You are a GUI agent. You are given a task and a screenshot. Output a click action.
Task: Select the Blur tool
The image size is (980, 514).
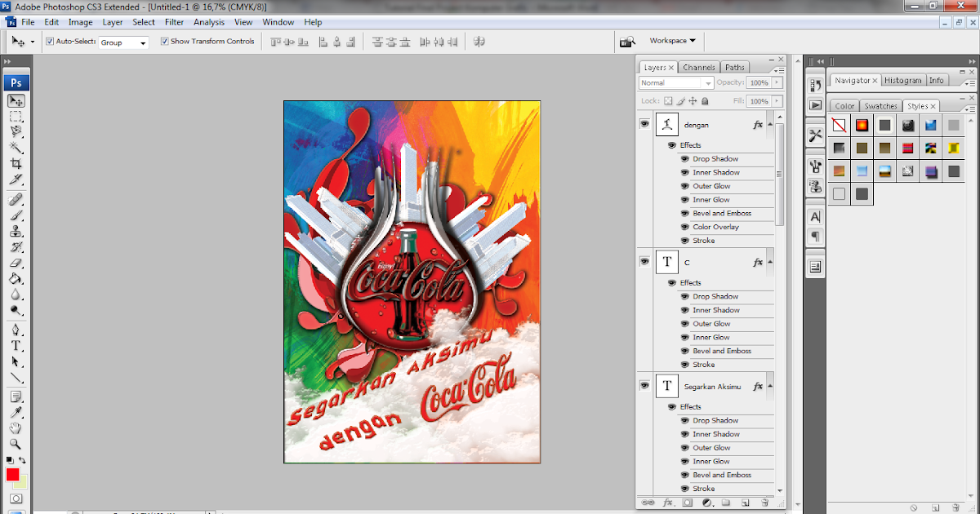[x=16, y=294]
